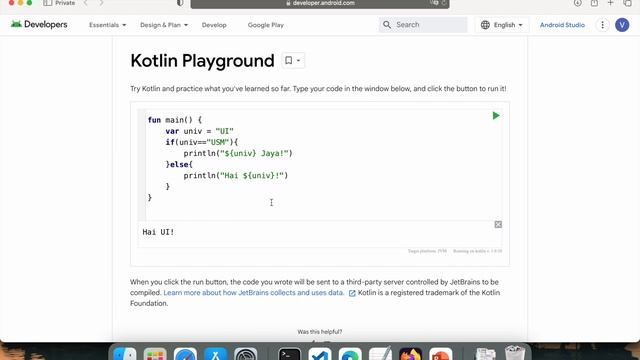Click the translate icon in address bar
The height and width of the screenshot is (360, 640).
pyautogui.click(x=434, y=3)
